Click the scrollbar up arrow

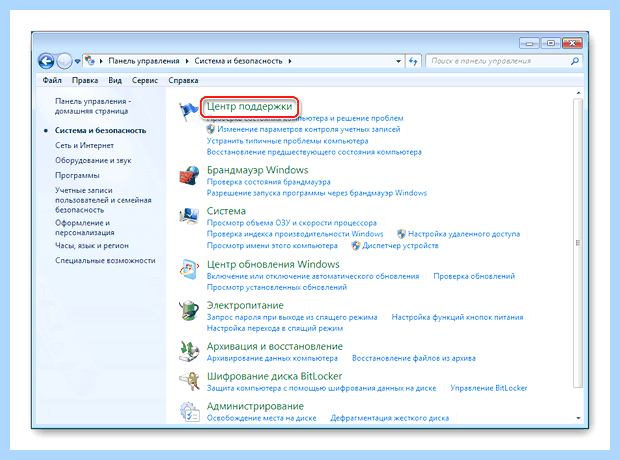point(578,93)
